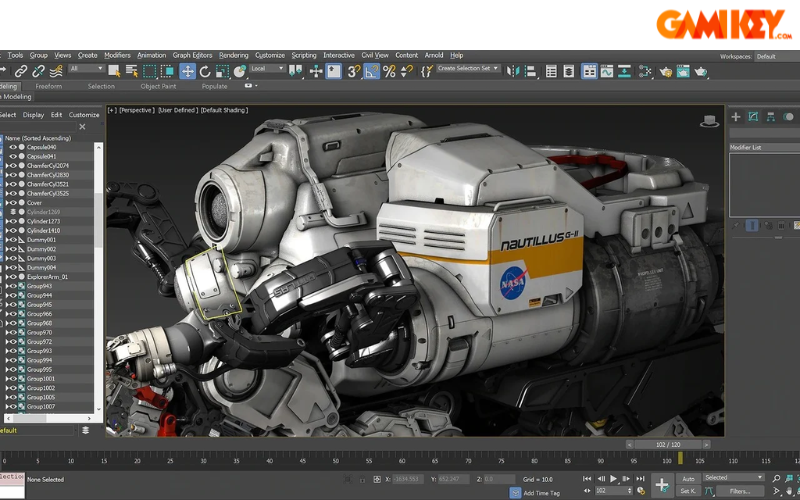The height and width of the screenshot is (500, 800).
Task: Click the time slider at 102 / 120
Action: (668, 445)
